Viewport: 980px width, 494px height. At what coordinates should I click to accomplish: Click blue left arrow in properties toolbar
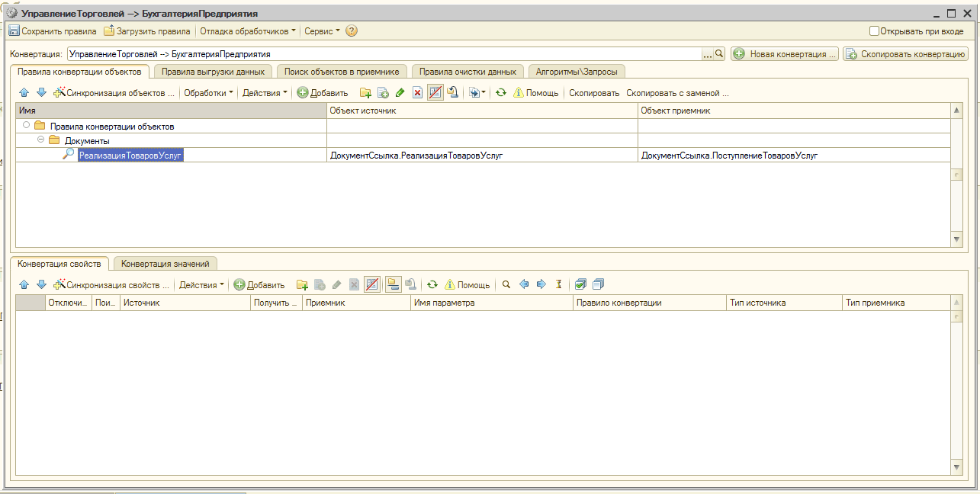tap(523, 284)
